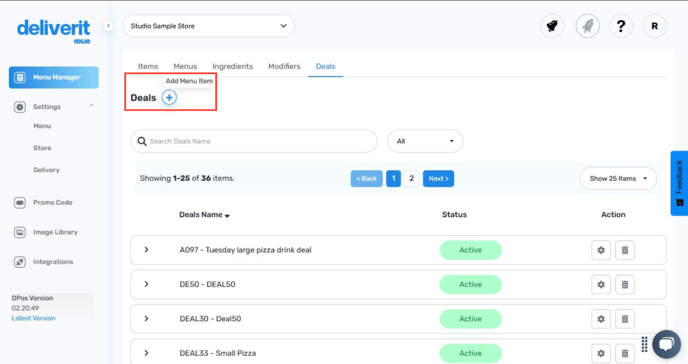This screenshot has height=364, width=688.
Task: Click the Back page button
Action: [x=366, y=178]
